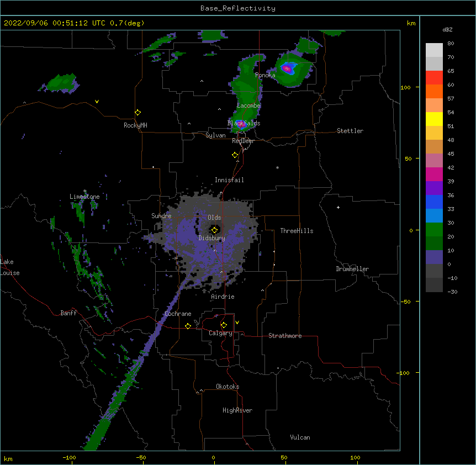Click the yellow diamond marker above Calgary label
476x465 pixels.
(224, 325)
